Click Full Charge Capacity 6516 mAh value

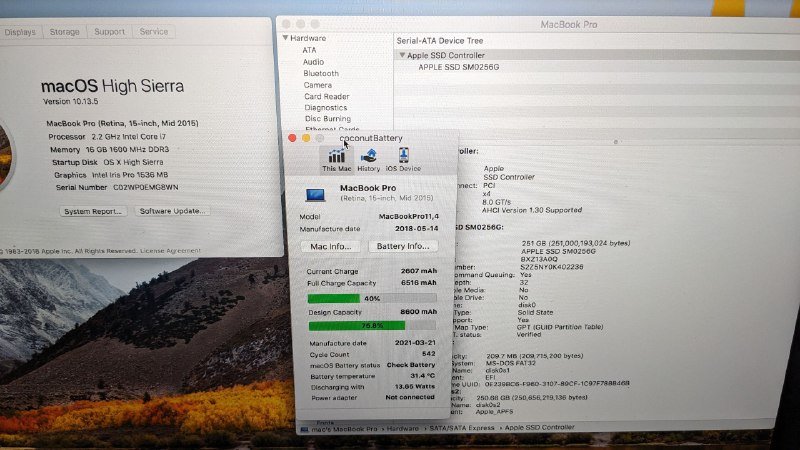point(419,283)
